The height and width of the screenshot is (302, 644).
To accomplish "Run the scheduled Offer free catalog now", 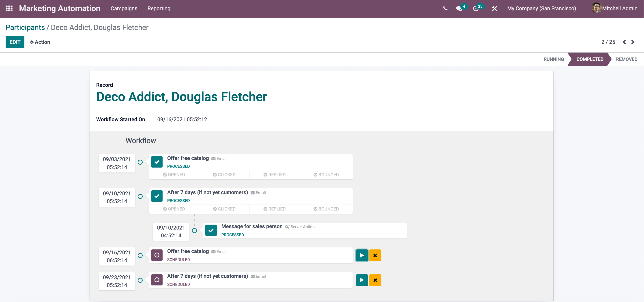I will click(362, 255).
